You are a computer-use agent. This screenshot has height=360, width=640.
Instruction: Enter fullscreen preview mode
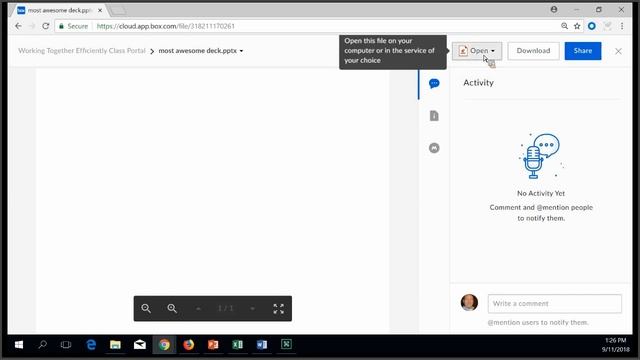[x=278, y=309]
